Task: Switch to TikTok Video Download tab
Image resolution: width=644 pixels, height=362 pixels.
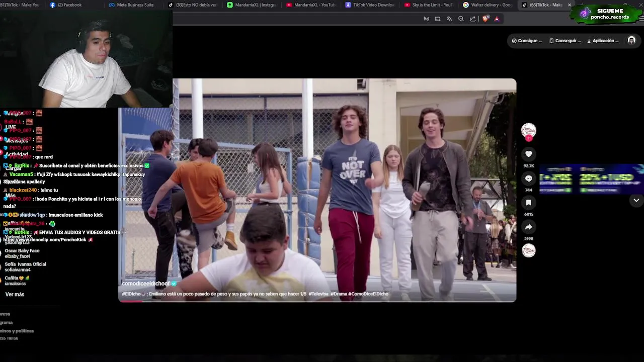Action: [x=370, y=5]
